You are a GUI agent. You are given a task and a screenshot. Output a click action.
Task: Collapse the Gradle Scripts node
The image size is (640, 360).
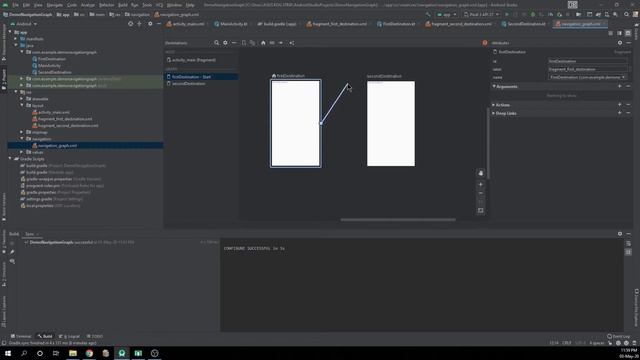(x=10, y=159)
